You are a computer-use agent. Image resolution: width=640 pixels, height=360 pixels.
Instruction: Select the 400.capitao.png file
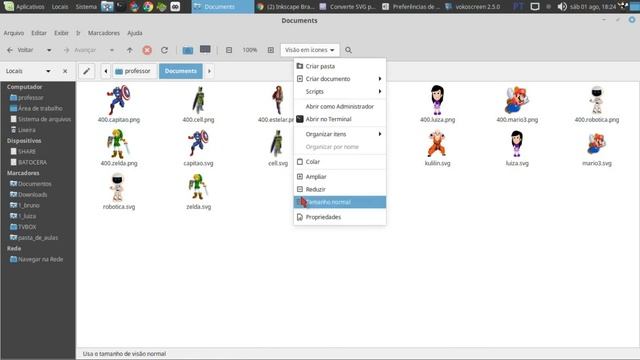(x=119, y=104)
